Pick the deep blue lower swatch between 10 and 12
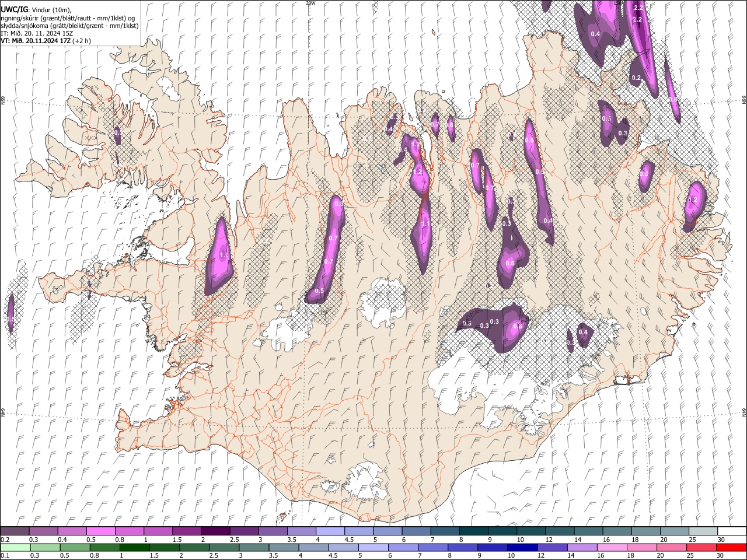 tap(521, 547)
